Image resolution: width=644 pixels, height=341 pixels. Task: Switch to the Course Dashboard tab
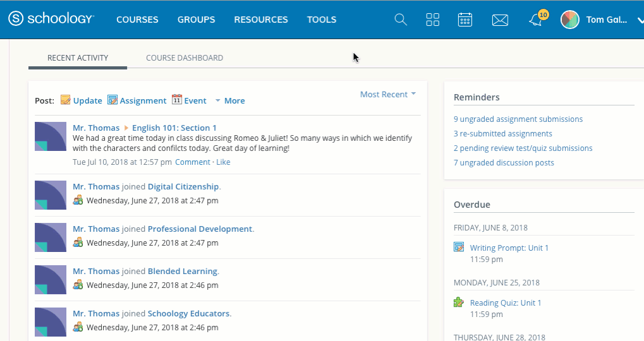185,57
